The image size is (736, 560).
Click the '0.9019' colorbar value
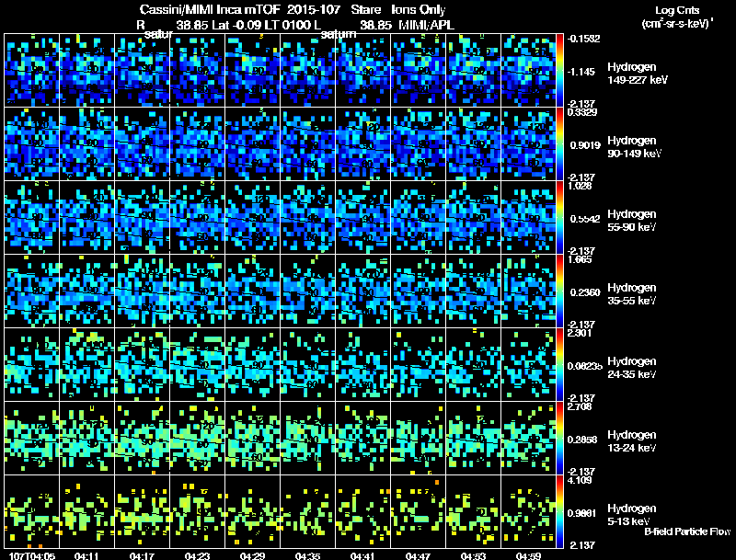585,145
